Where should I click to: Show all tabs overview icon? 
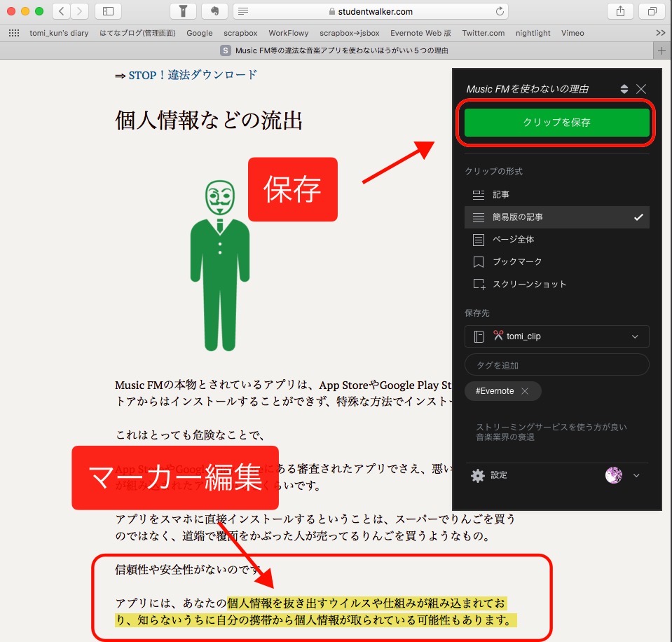[652, 11]
